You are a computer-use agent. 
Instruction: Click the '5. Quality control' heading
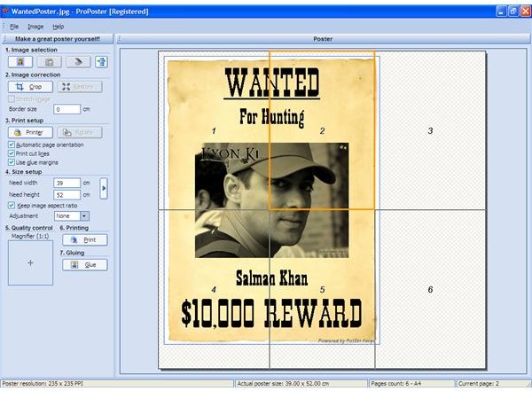point(29,228)
